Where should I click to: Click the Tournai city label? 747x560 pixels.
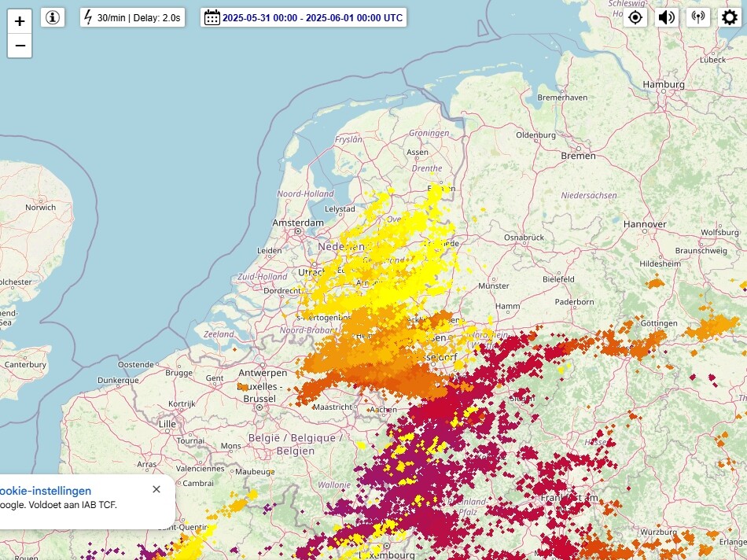click(190, 441)
